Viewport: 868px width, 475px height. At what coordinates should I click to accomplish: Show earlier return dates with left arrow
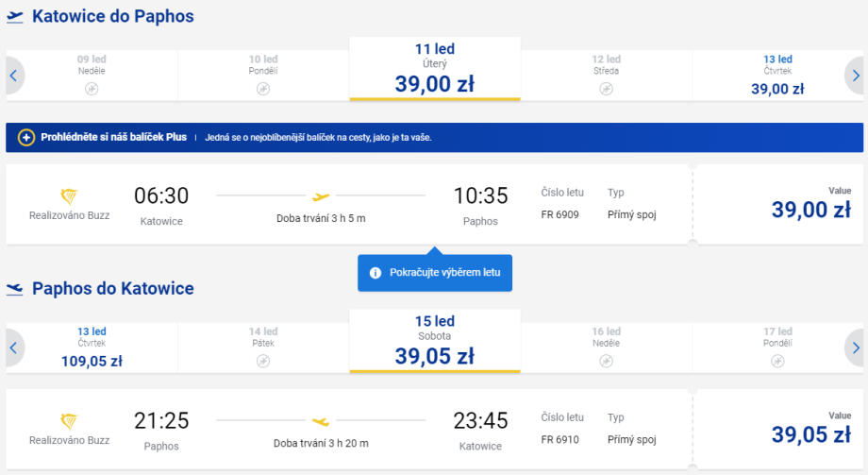click(x=13, y=348)
